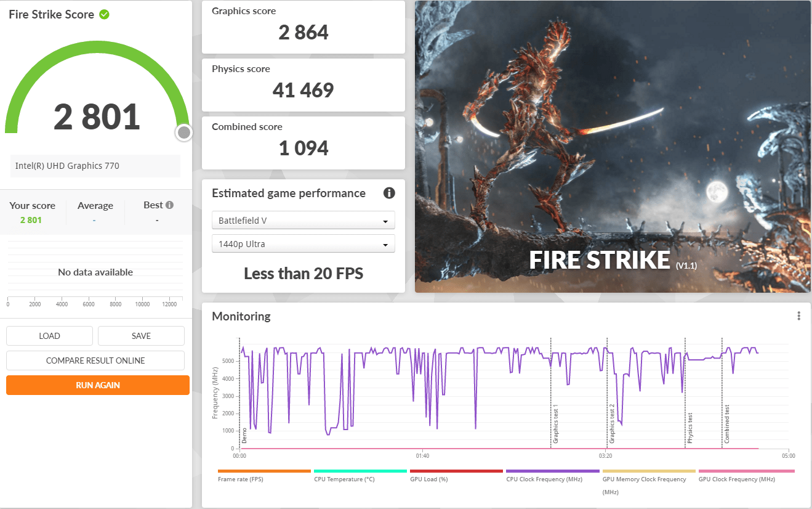Click the Graphics test 1 chart marker
This screenshot has width=812, height=509.
coord(555,425)
